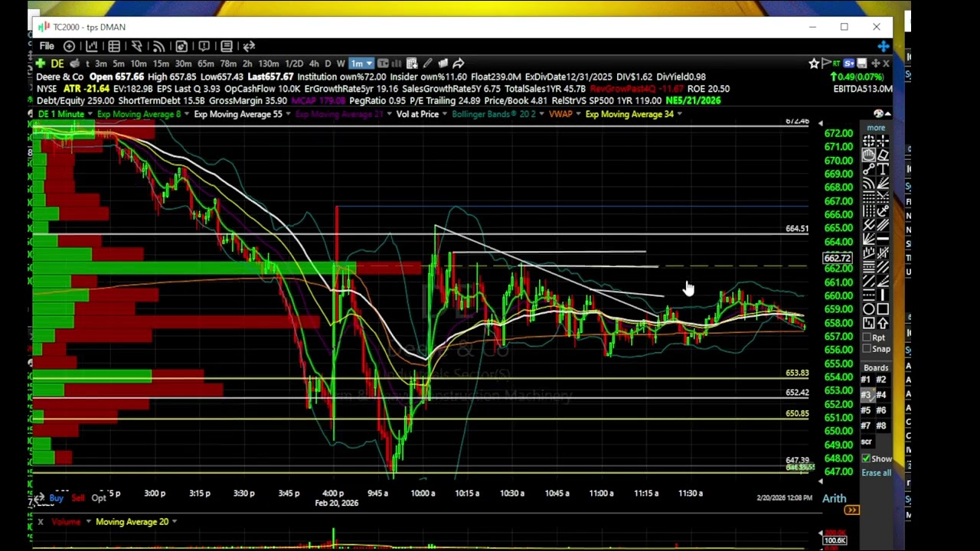
Task: Select the circle ellipse drawing tool
Action: (x=869, y=309)
